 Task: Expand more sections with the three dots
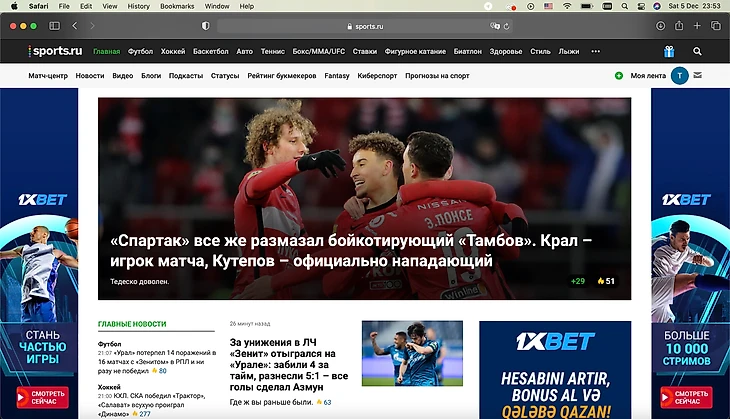pos(595,51)
